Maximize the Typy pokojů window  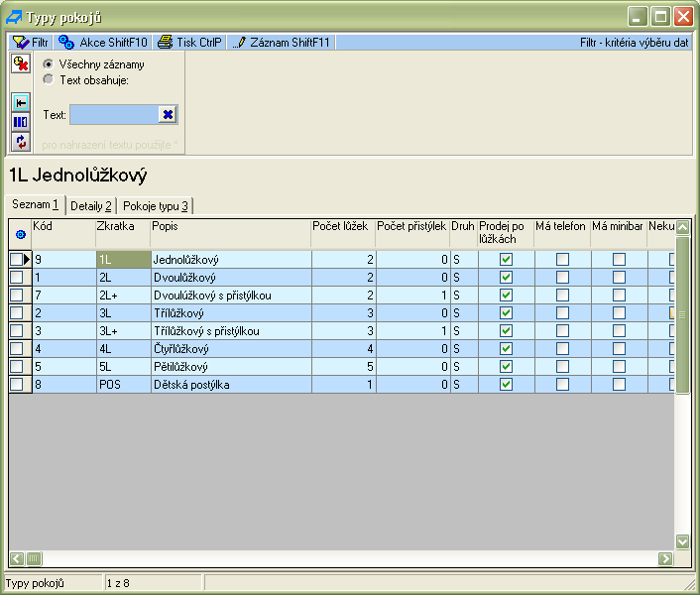coord(660,17)
